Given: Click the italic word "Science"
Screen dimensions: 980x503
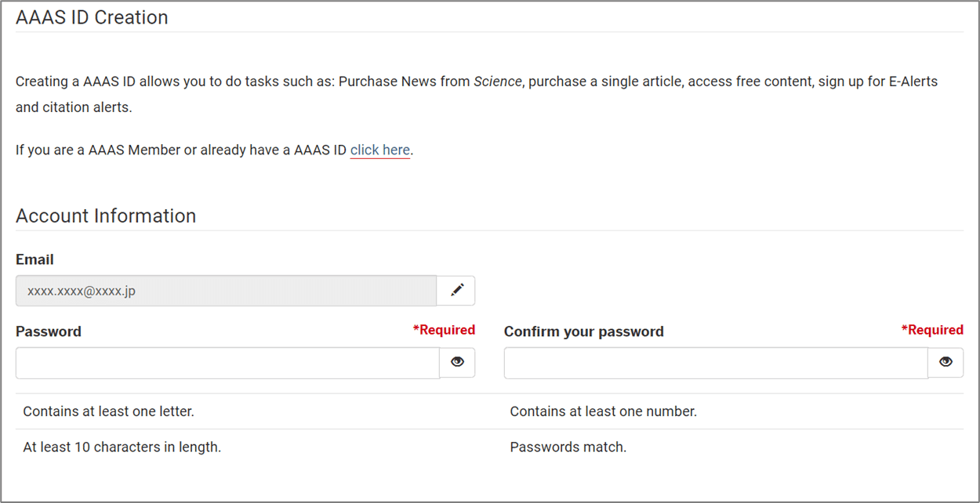Looking at the screenshot, I should pos(498,81).
